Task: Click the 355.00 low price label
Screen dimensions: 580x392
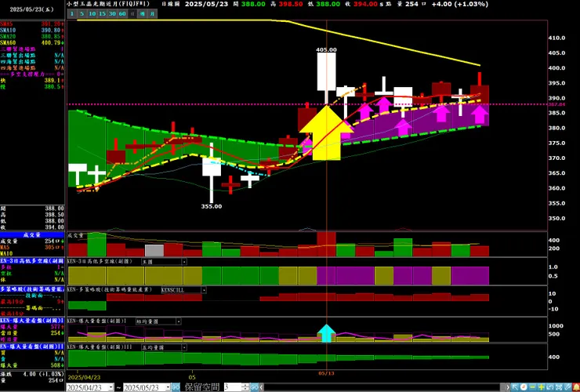Action: [x=212, y=206]
